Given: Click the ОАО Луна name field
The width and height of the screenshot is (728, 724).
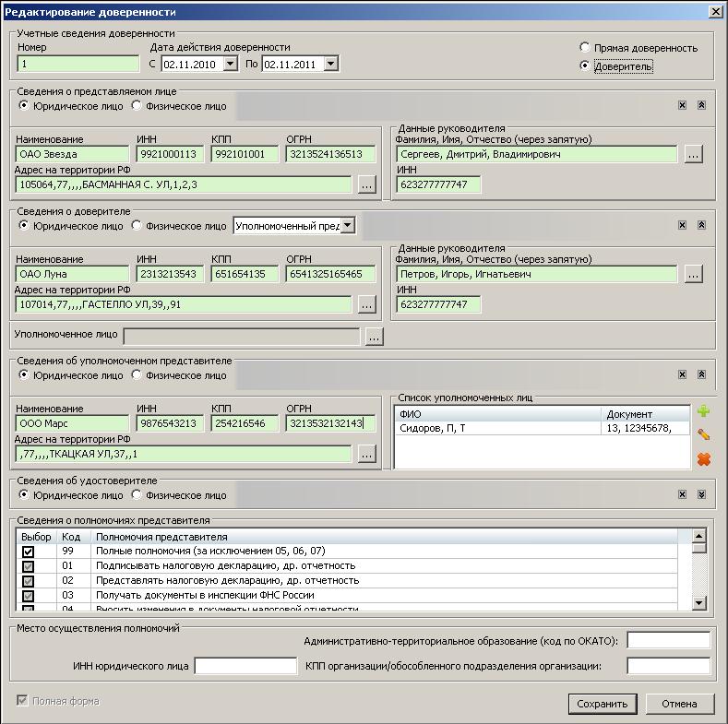Looking at the screenshot, I should [72, 274].
